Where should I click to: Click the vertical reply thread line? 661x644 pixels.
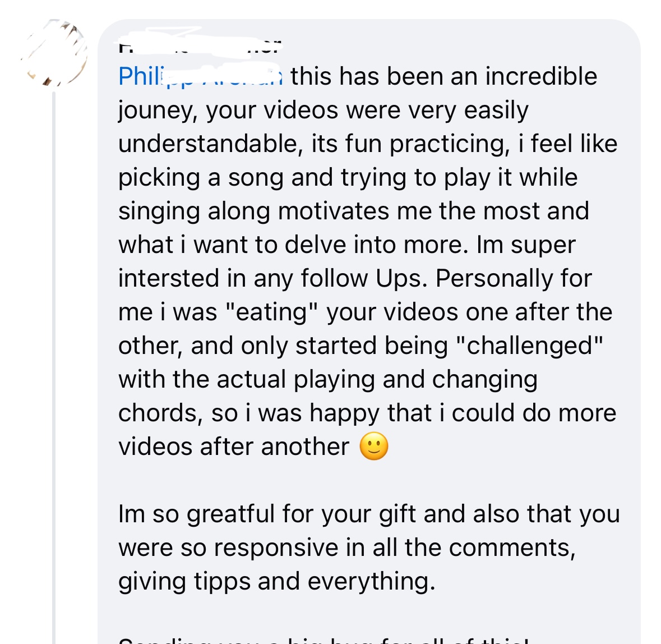(x=54, y=365)
